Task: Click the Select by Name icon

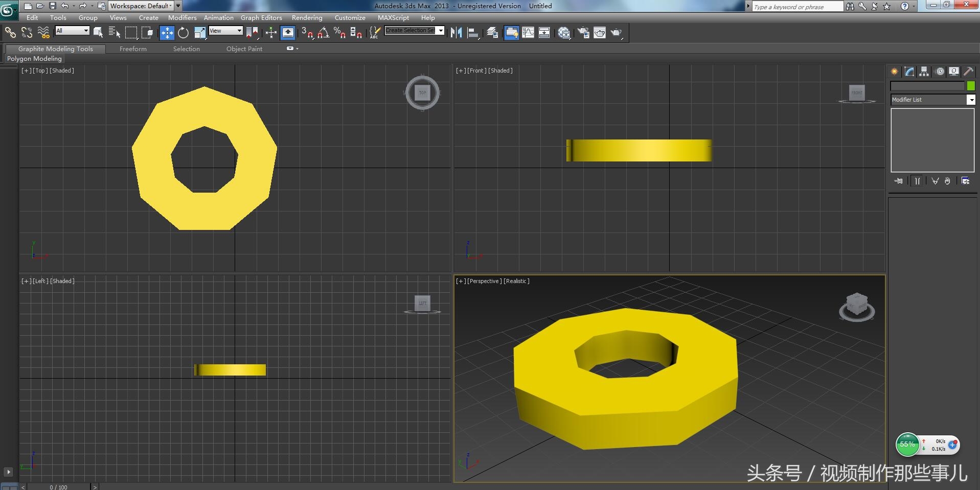Action: (115, 33)
